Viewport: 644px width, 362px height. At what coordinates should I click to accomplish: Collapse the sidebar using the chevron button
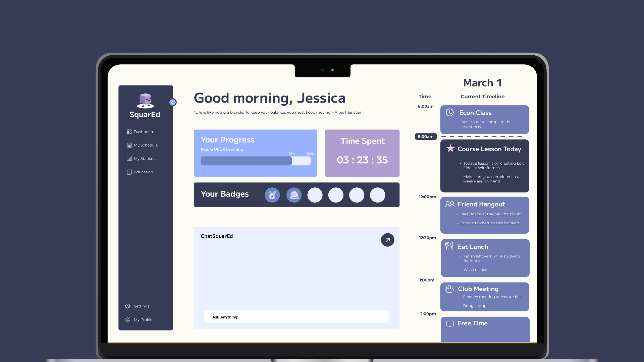pos(173,103)
